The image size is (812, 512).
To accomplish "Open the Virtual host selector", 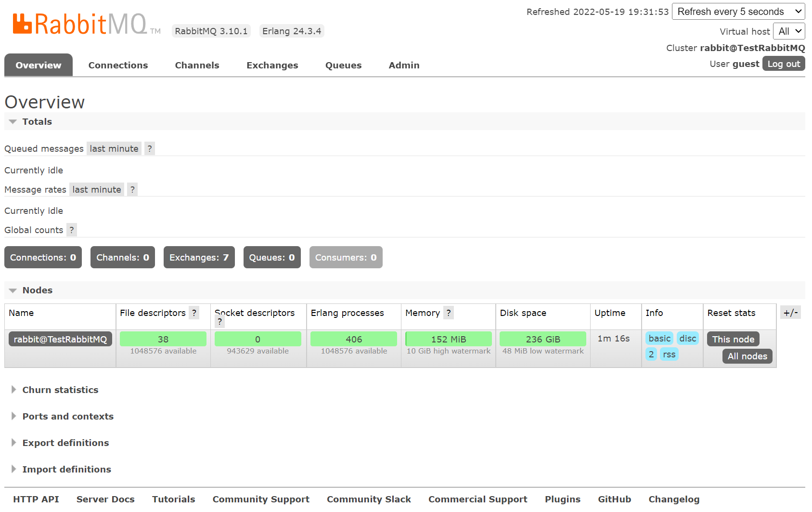I will click(x=789, y=31).
